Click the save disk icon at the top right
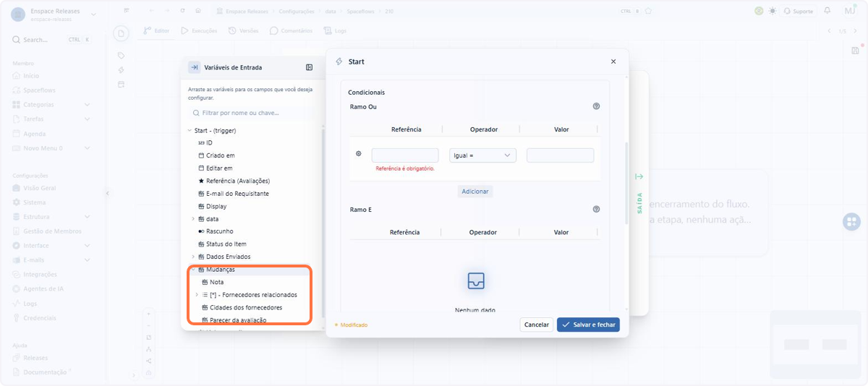868x386 pixels. click(x=855, y=50)
